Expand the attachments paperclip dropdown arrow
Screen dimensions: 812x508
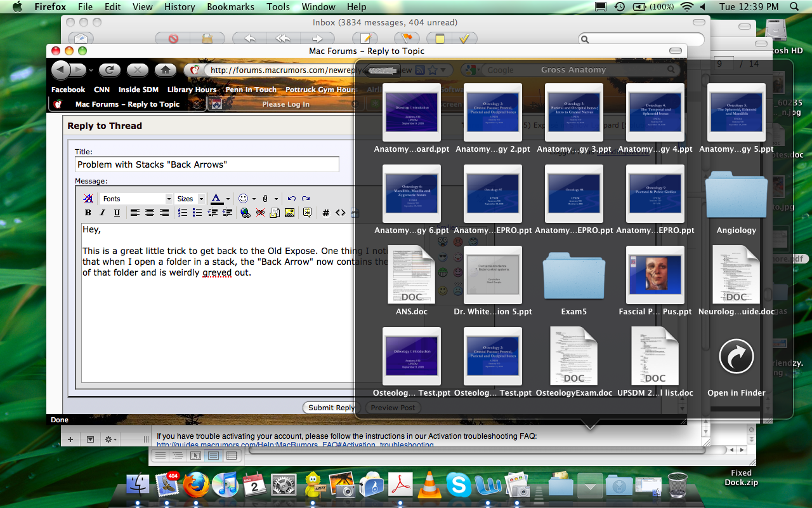[x=276, y=199]
